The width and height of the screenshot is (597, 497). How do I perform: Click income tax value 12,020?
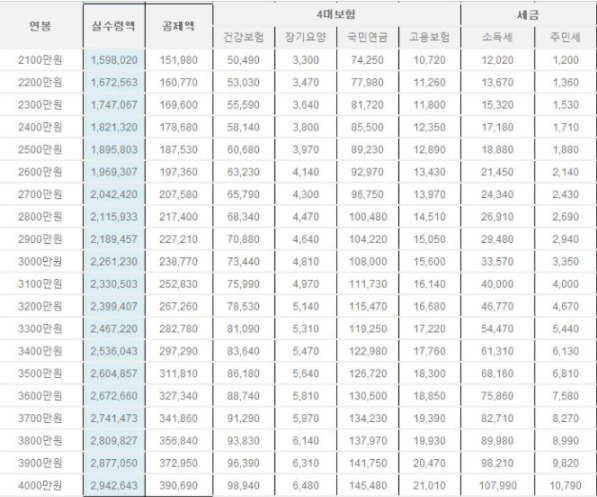pos(497,60)
